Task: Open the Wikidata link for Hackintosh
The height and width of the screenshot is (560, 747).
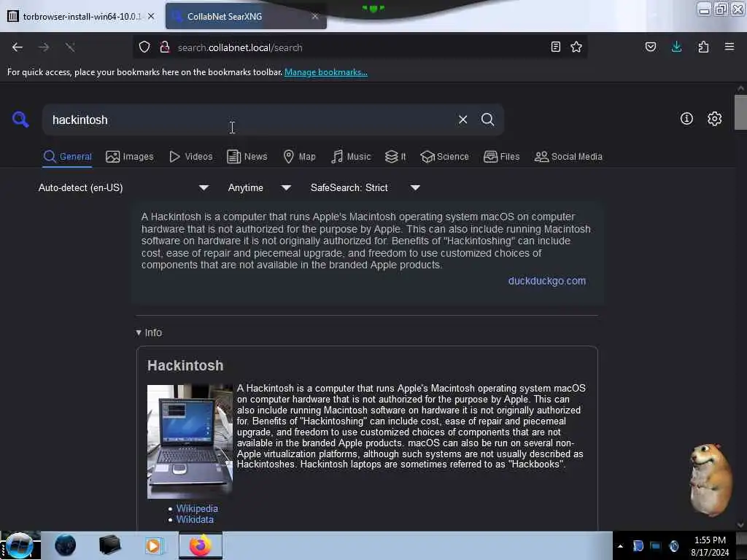Action: click(195, 519)
